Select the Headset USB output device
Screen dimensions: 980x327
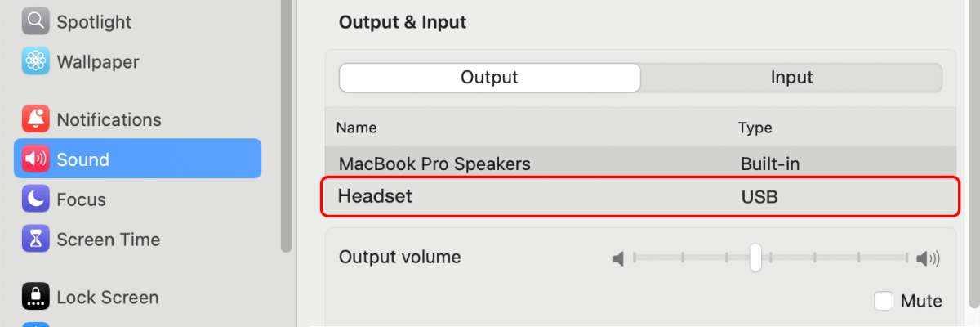click(641, 197)
